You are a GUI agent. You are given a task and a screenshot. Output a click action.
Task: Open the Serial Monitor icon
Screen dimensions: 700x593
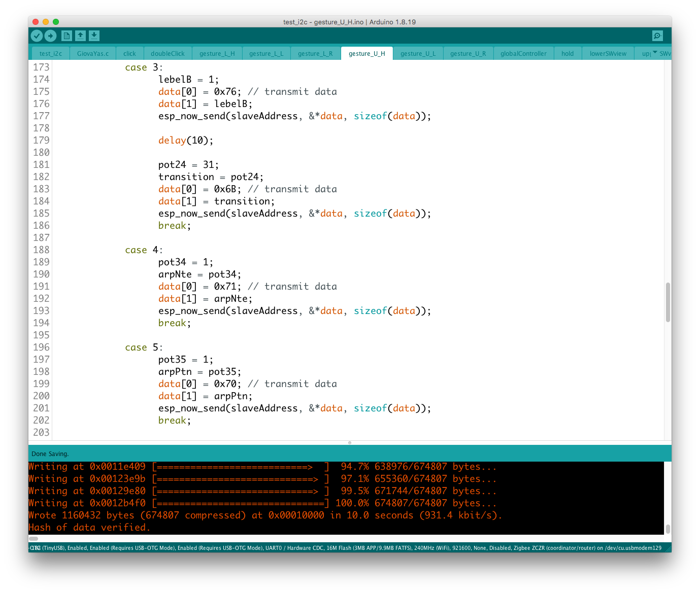657,36
